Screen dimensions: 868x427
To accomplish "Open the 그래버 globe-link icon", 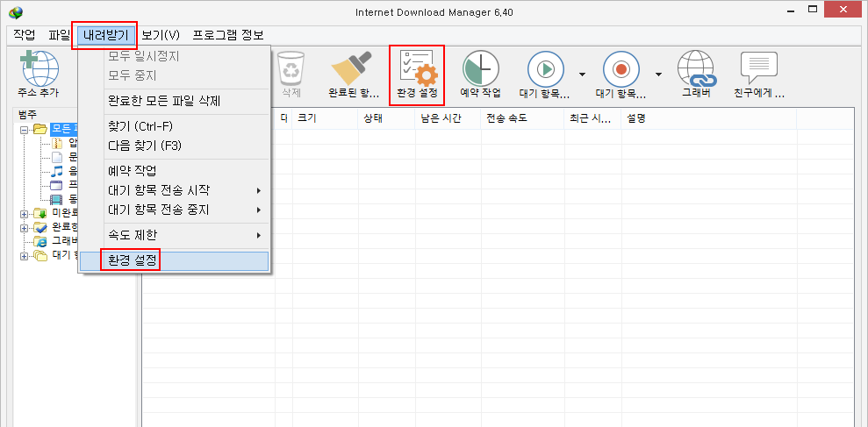I will pos(697,68).
